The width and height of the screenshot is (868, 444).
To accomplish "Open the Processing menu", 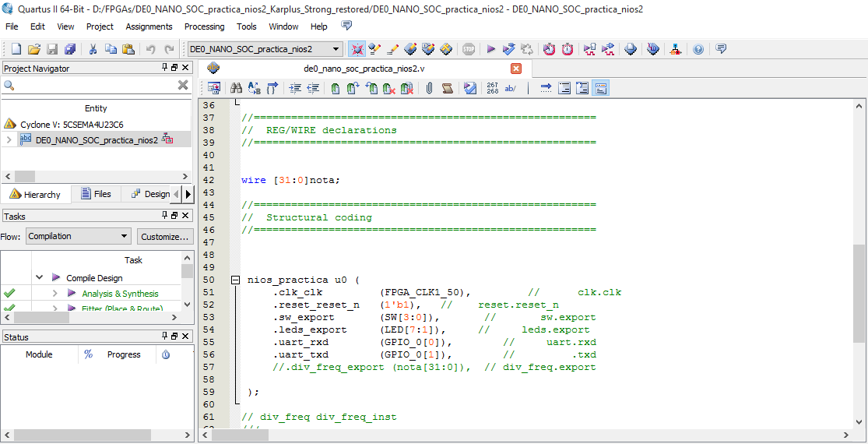I will (x=204, y=26).
